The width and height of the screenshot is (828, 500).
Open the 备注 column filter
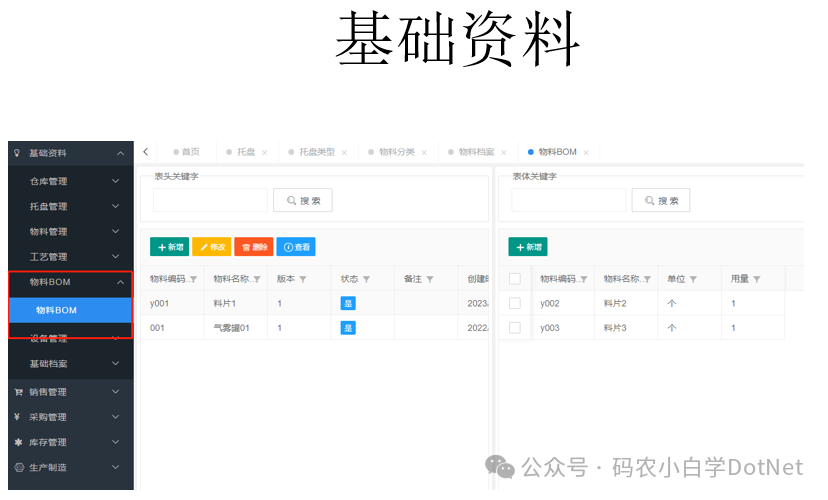tap(430, 280)
